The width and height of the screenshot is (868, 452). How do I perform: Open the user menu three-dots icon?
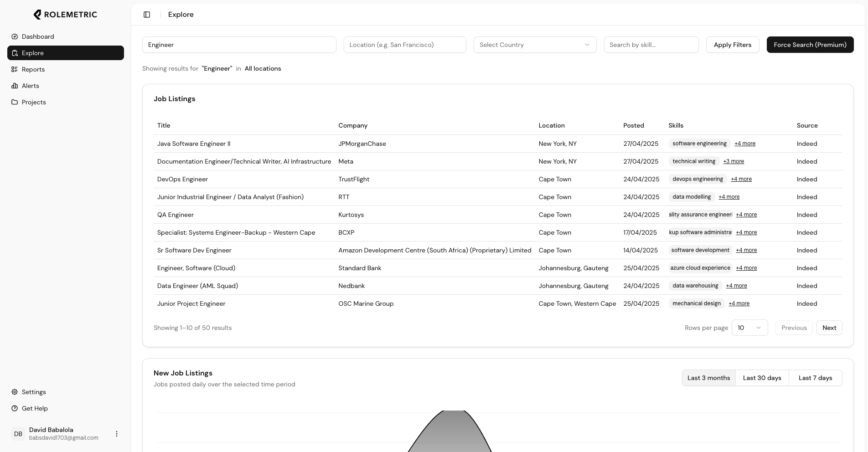pos(117,434)
